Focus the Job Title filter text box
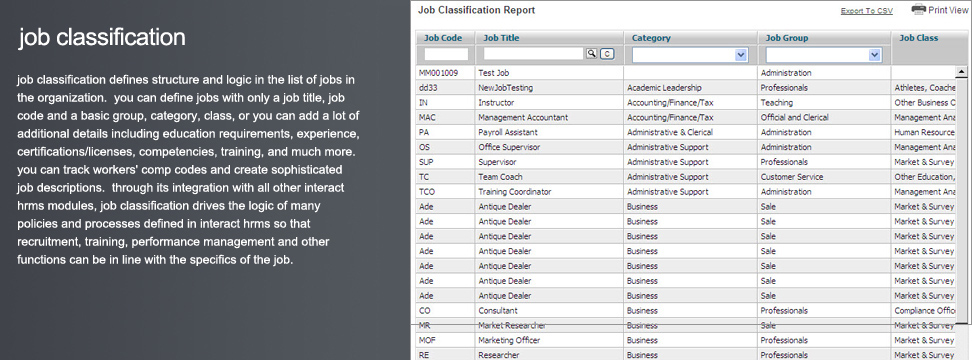The width and height of the screenshot is (972, 360). (x=534, y=54)
